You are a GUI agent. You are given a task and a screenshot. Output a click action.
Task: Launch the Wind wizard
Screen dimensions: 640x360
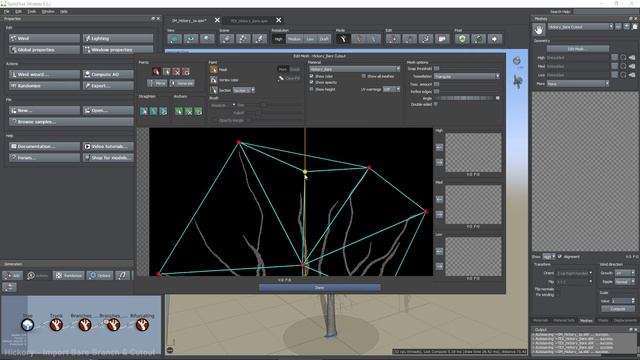[44, 75]
